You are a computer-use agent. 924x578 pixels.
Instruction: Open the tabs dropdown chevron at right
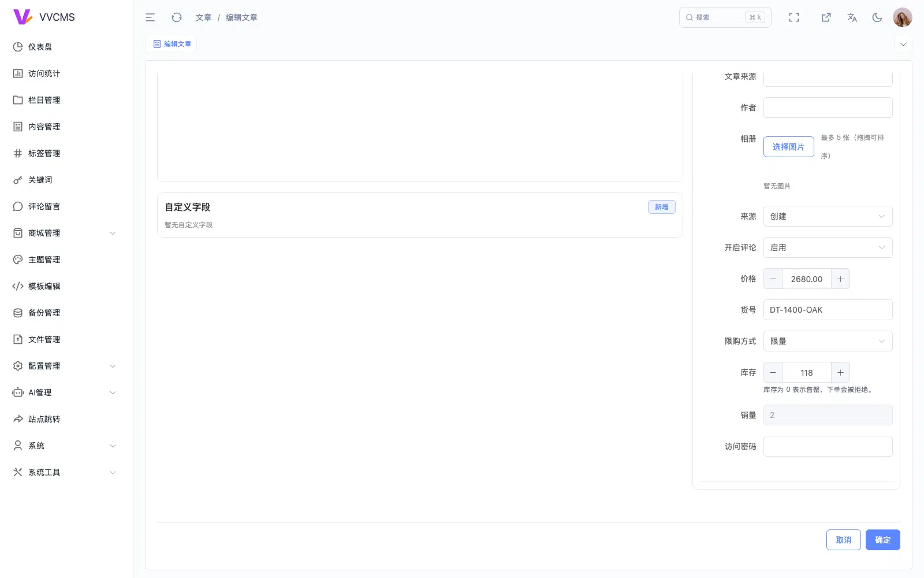[x=903, y=44]
